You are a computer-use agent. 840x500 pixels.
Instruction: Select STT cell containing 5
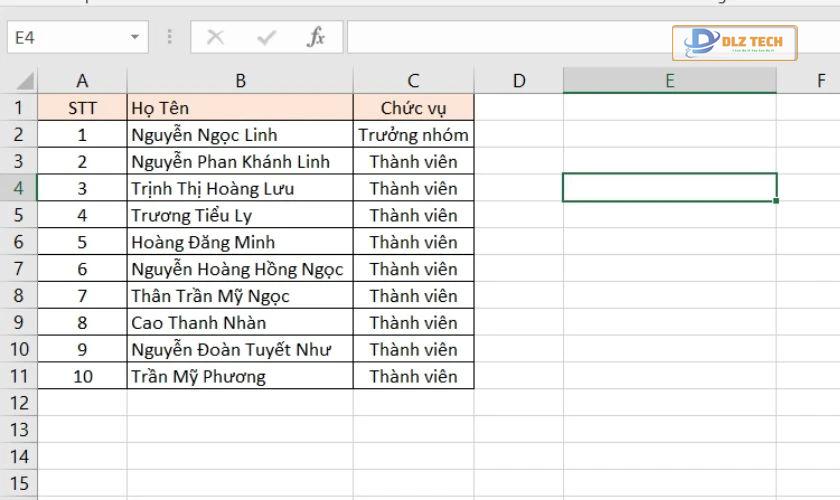pyautogui.click(x=82, y=242)
